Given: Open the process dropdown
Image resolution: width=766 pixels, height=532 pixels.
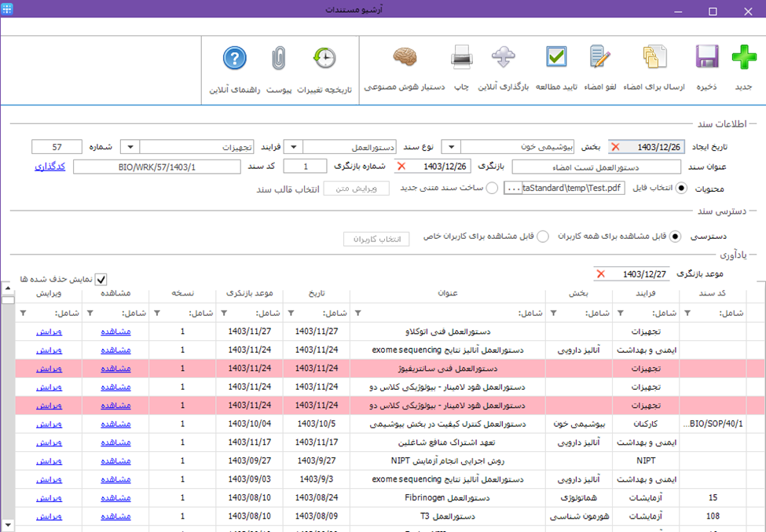Looking at the screenshot, I should [x=130, y=147].
